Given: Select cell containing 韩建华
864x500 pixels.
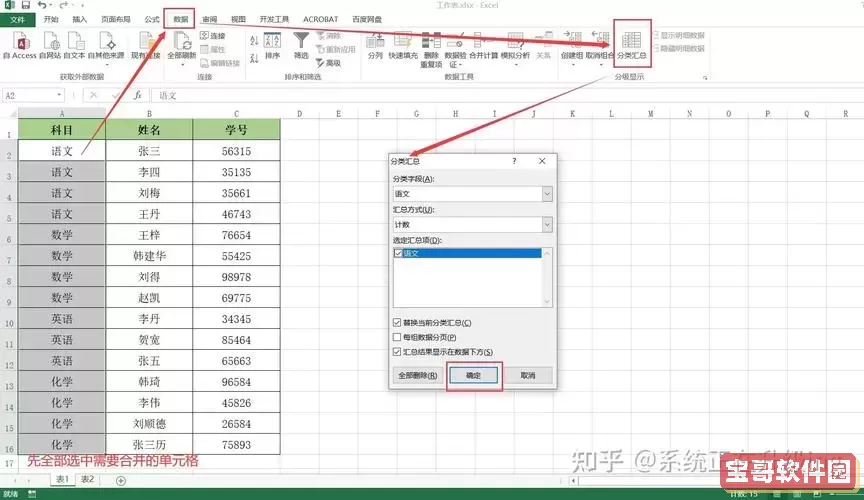Looking at the screenshot, I should pyautogui.click(x=149, y=256).
